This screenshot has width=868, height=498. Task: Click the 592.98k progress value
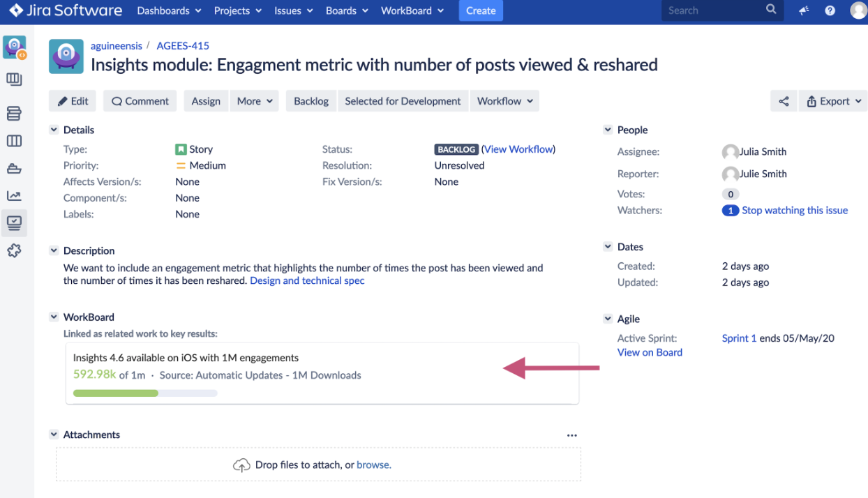(x=94, y=375)
